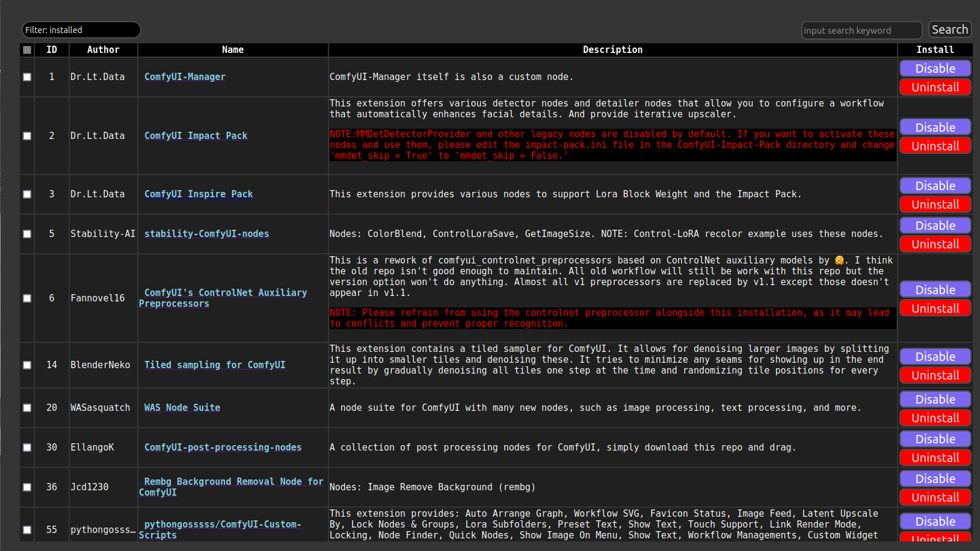Image resolution: width=980 pixels, height=551 pixels.
Task: Click the red controlnet preprocessor conflict note
Action: coord(612,318)
